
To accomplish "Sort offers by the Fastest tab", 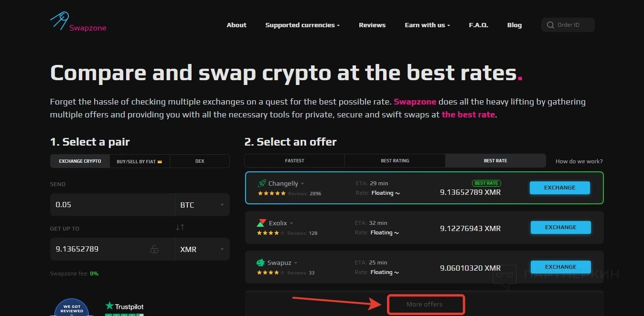I will point(294,161).
